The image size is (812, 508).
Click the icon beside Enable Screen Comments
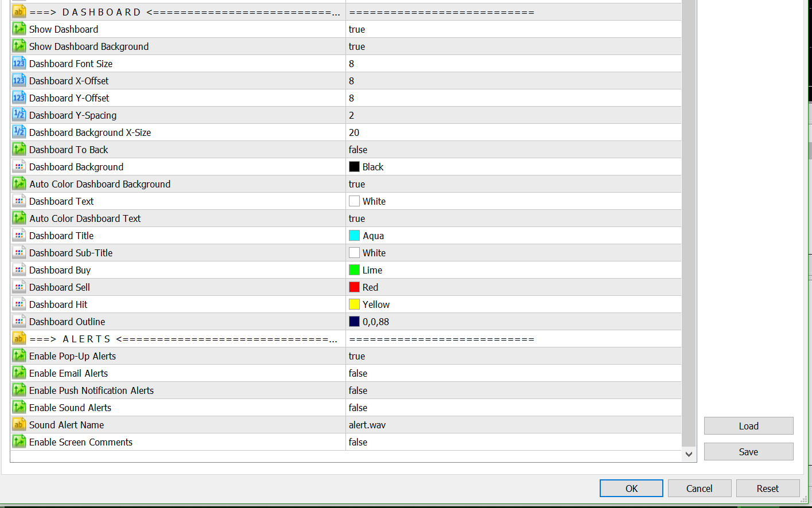click(x=19, y=441)
